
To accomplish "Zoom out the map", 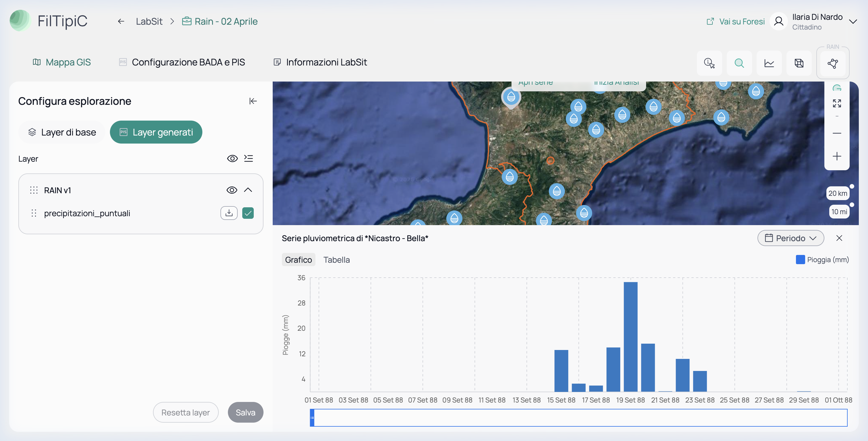I will (837, 133).
